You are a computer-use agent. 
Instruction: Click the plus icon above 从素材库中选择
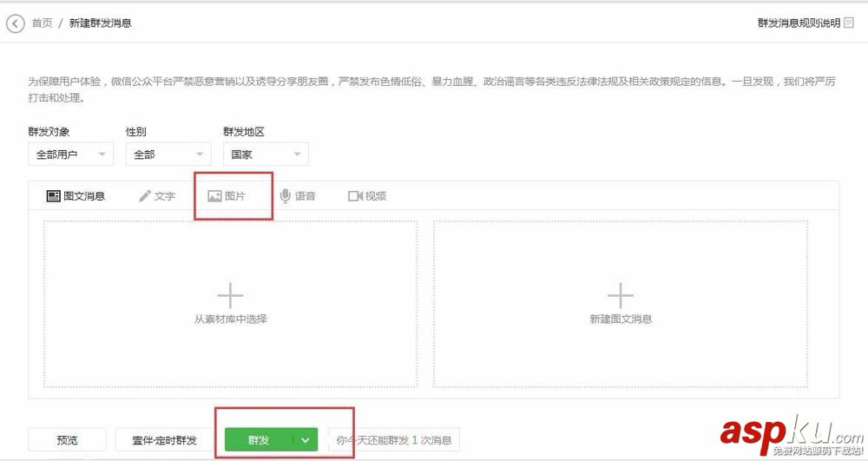click(230, 295)
